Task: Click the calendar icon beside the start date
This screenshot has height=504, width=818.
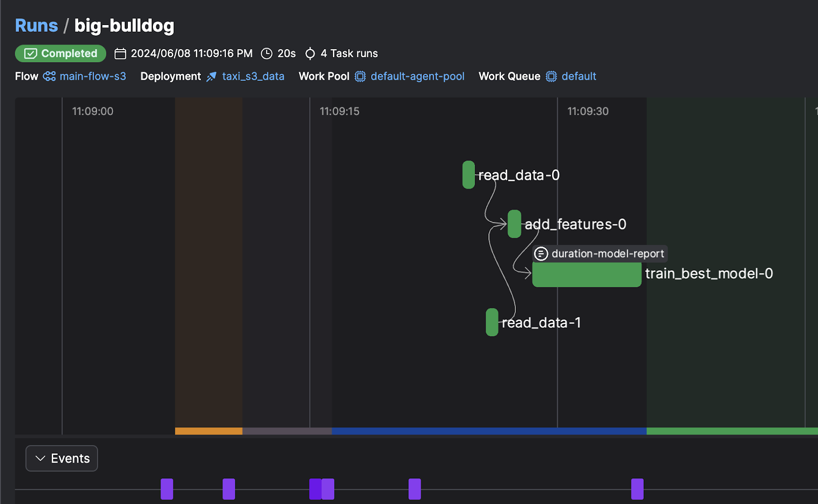Action: pos(120,54)
